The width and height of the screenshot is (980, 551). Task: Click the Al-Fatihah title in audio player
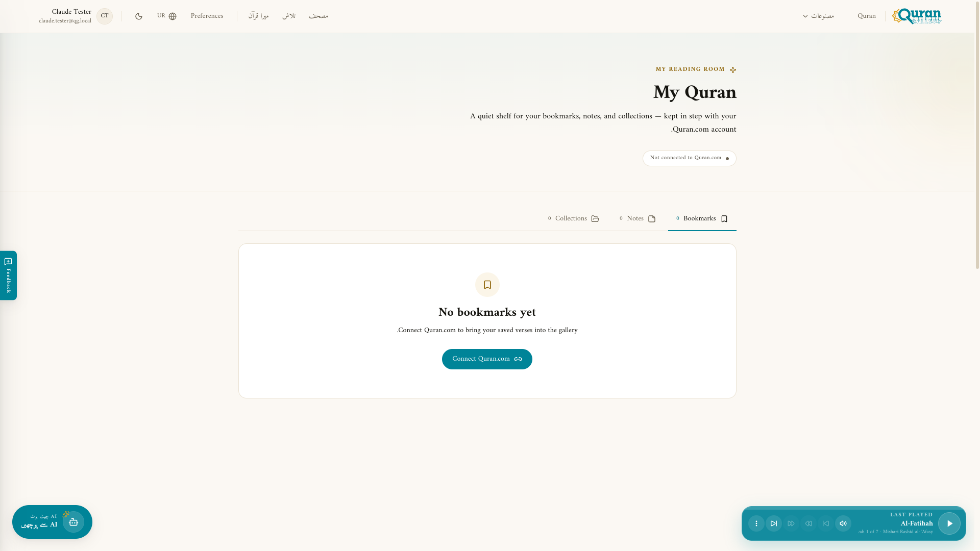(917, 524)
